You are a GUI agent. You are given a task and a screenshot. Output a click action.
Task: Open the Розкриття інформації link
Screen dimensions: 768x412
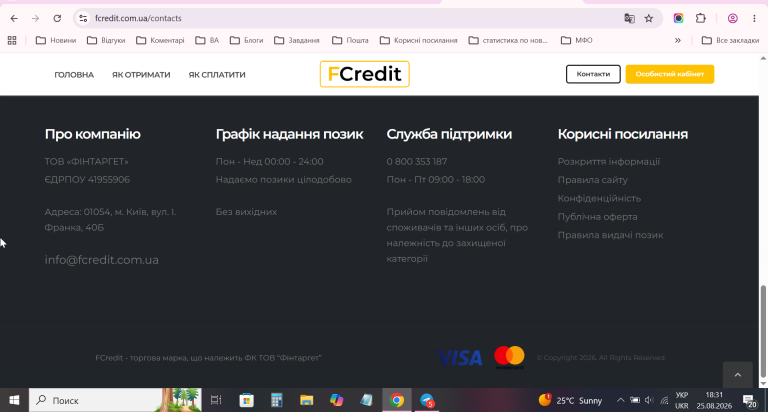(x=608, y=162)
